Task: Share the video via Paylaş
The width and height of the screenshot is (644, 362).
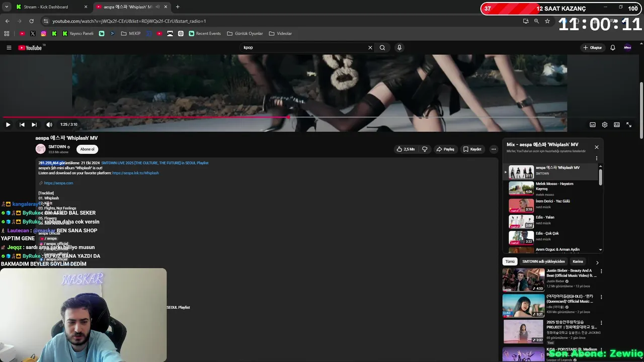Action: point(445,149)
